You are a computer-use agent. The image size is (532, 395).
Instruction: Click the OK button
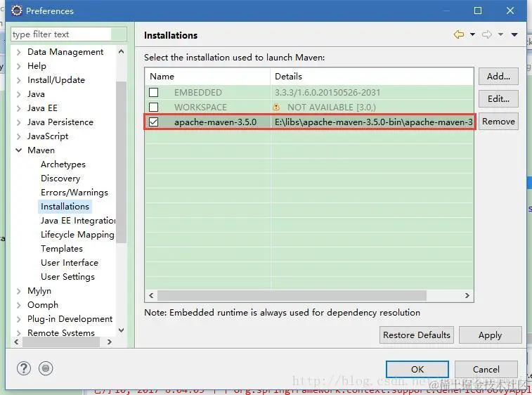point(417,369)
